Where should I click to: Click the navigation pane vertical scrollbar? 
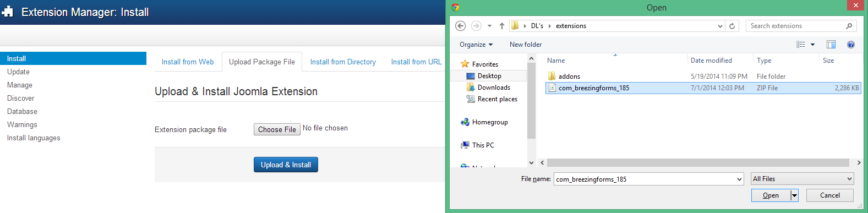coord(531,100)
